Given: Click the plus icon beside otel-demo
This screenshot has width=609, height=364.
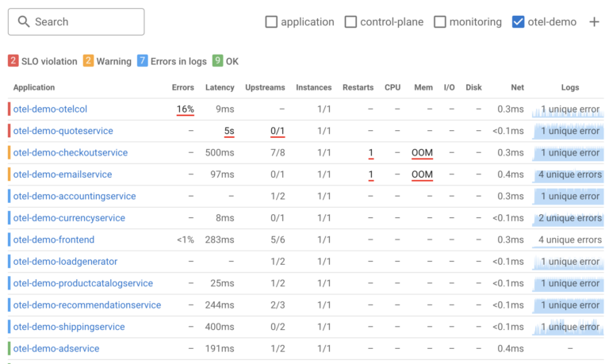Looking at the screenshot, I should click(594, 22).
